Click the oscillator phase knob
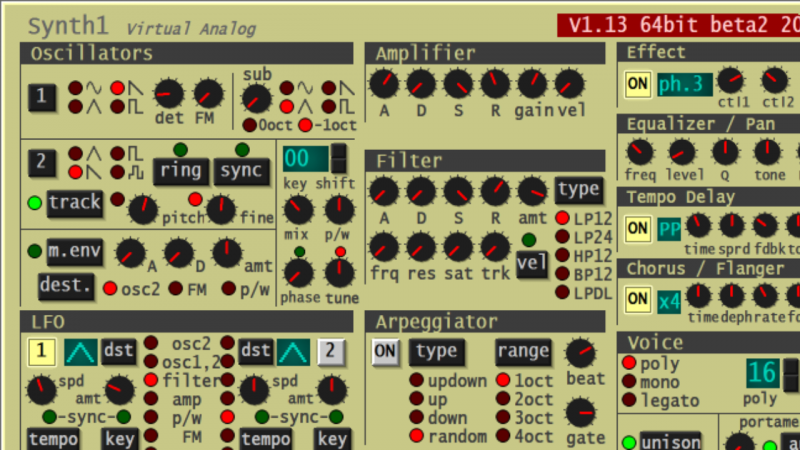This screenshot has height=450, width=800. (299, 273)
